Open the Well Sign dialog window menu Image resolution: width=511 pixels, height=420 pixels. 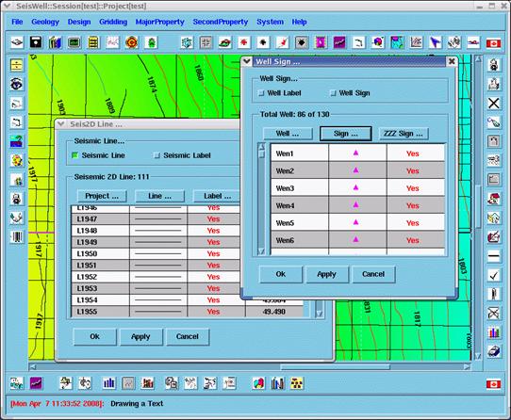[247, 61]
